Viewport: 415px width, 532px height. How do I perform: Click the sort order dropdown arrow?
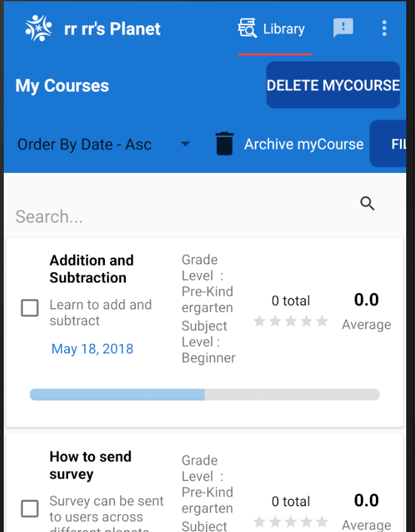(x=185, y=144)
